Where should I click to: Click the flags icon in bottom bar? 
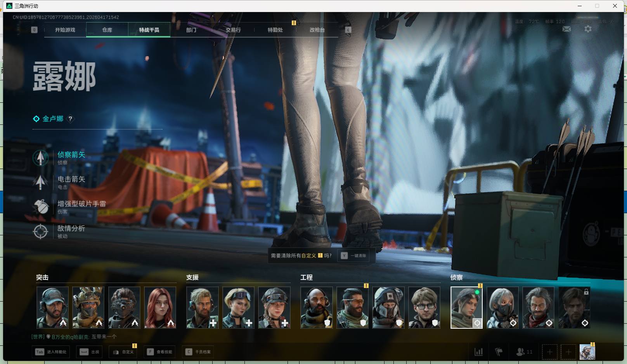point(499,352)
